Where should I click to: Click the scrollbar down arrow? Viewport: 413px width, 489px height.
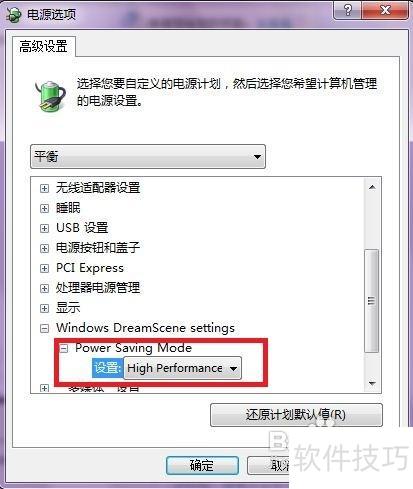click(x=372, y=383)
